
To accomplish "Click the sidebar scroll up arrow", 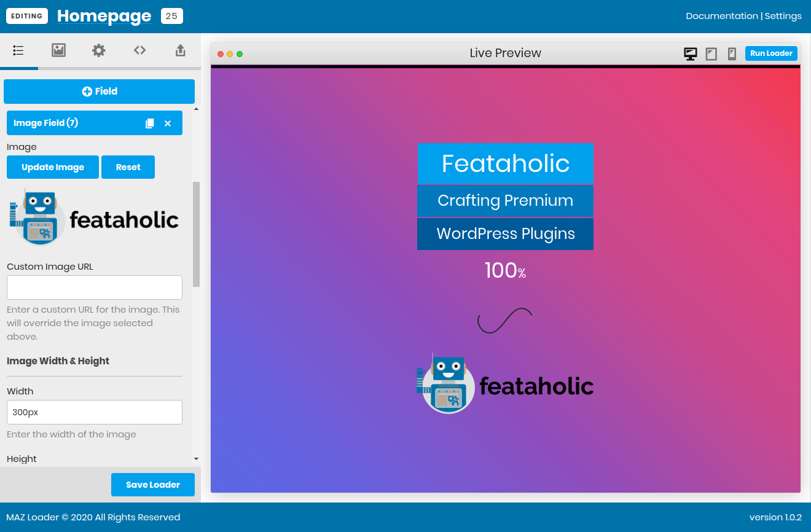I will pos(196,109).
